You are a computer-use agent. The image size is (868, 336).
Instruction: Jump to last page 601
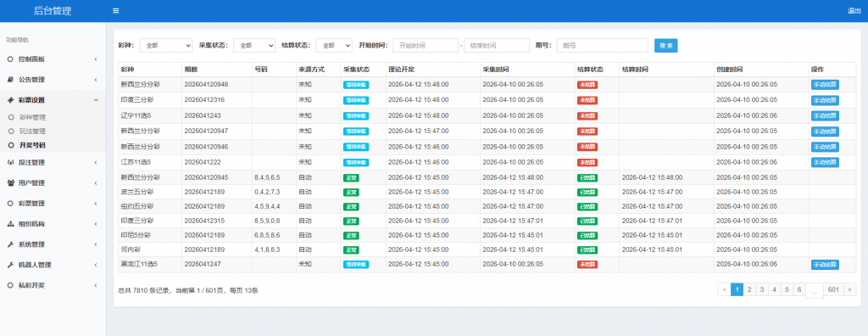(833, 289)
